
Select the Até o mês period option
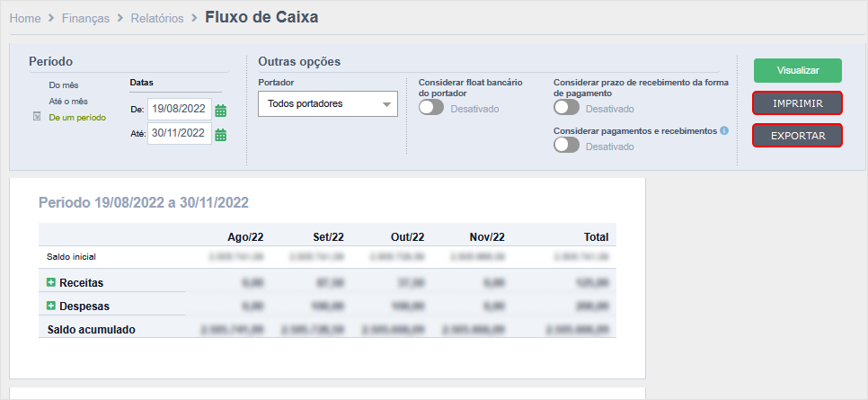68,102
